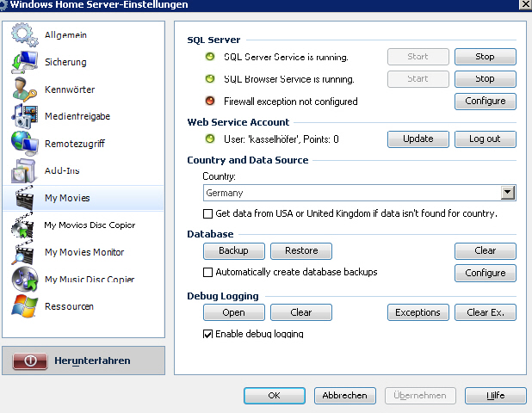
Task: Click the My Music Disc Copier icon
Action: [25, 280]
